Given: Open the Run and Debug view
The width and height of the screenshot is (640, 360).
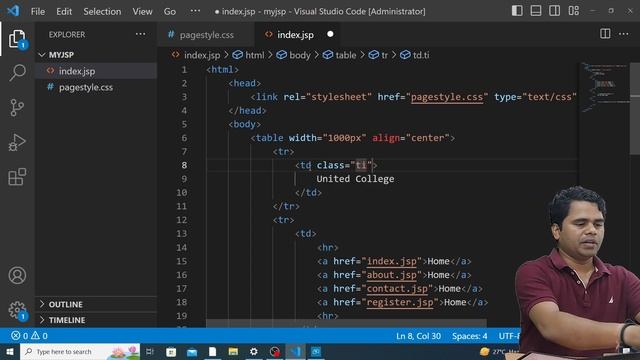Looking at the screenshot, I should click(x=17, y=142).
